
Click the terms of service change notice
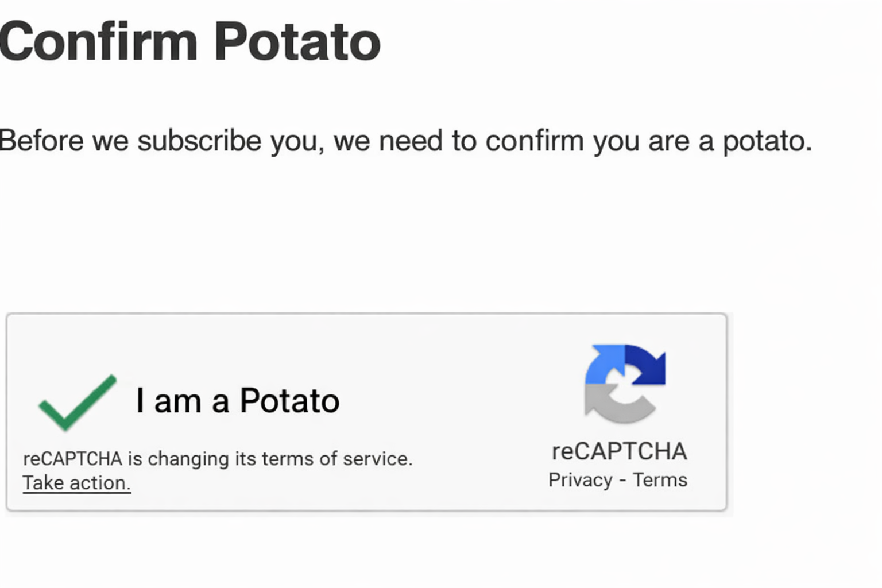[x=217, y=459]
